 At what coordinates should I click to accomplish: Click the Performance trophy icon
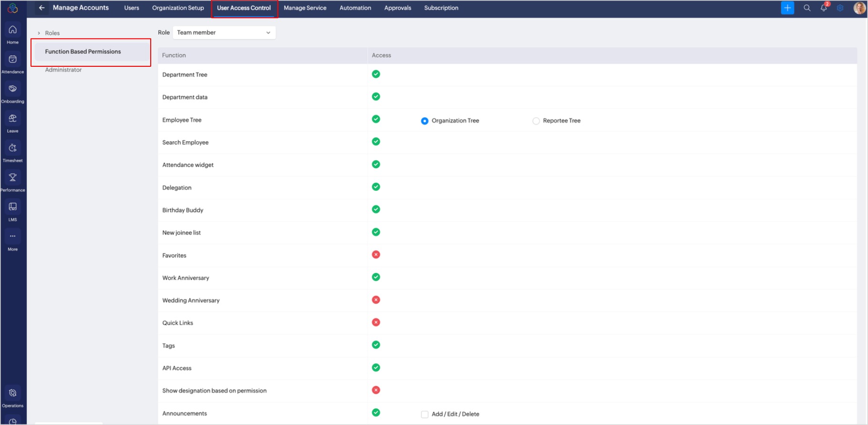click(13, 178)
